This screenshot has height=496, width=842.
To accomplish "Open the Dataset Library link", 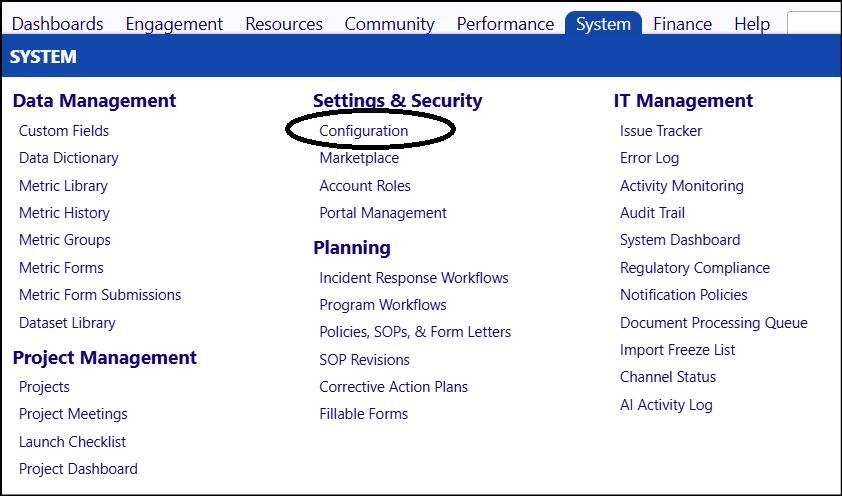I will 67,323.
